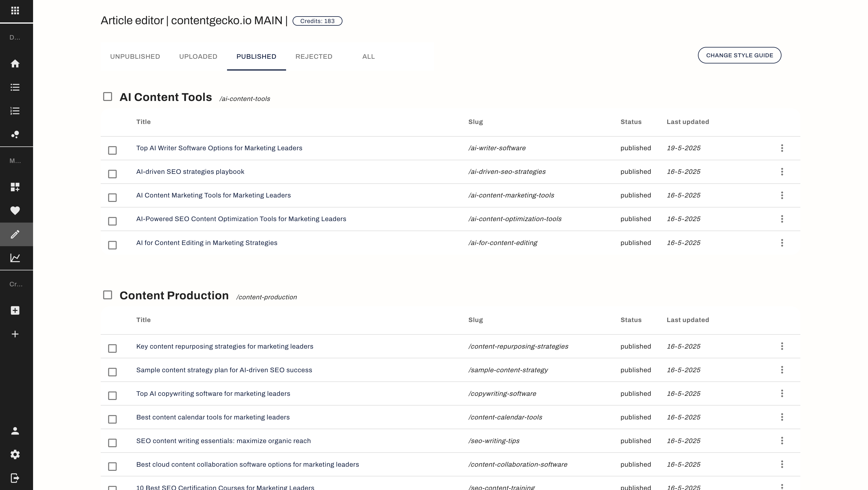
Task: Switch to the Unpublished tab
Action: tap(135, 57)
